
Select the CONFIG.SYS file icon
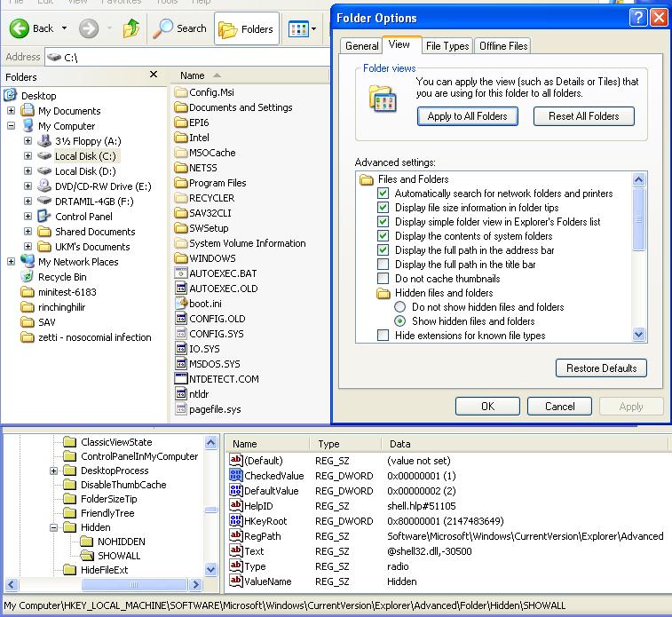click(181, 333)
